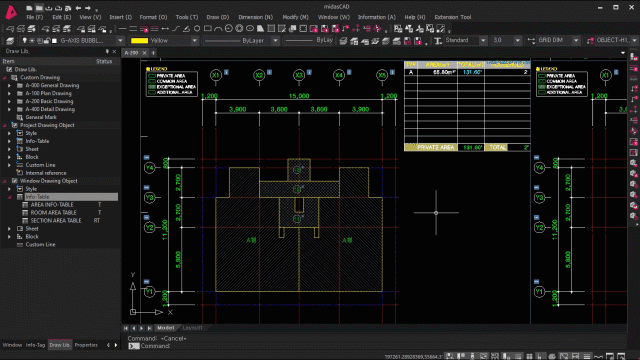Open the Draw (D) menu
The image size is (640, 360).
point(218,17)
